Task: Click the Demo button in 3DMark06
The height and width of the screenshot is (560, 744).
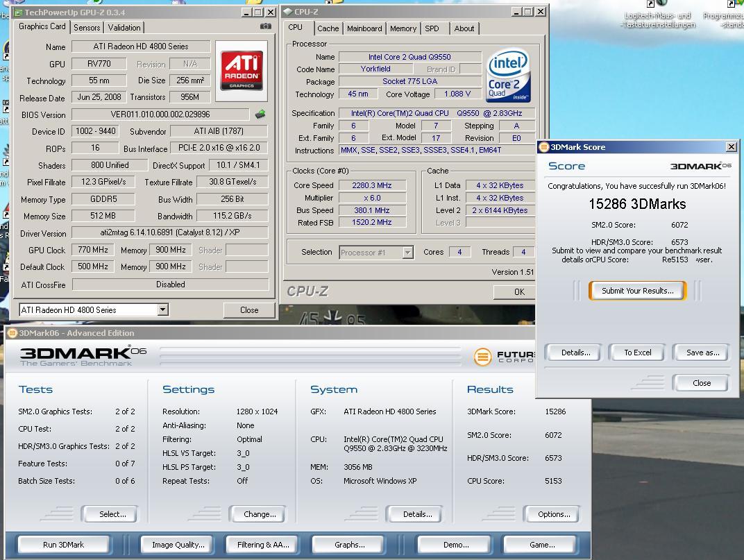Action: pos(456,545)
